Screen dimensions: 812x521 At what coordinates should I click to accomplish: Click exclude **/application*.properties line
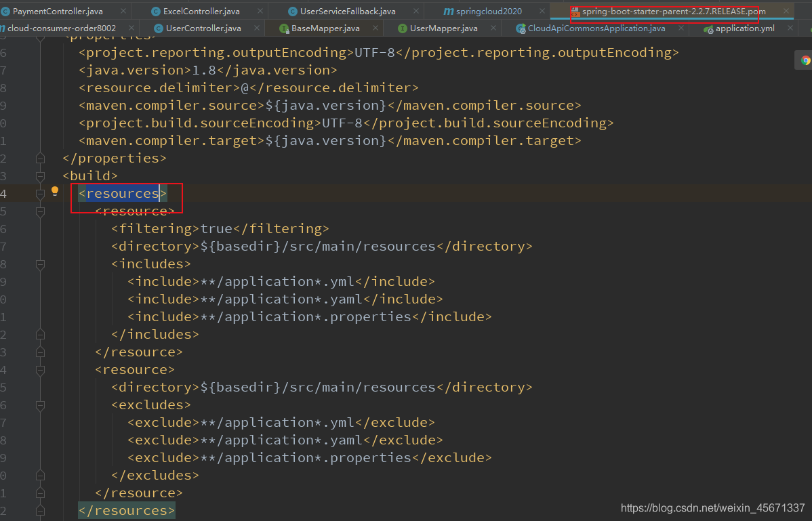pyautogui.click(x=310, y=457)
